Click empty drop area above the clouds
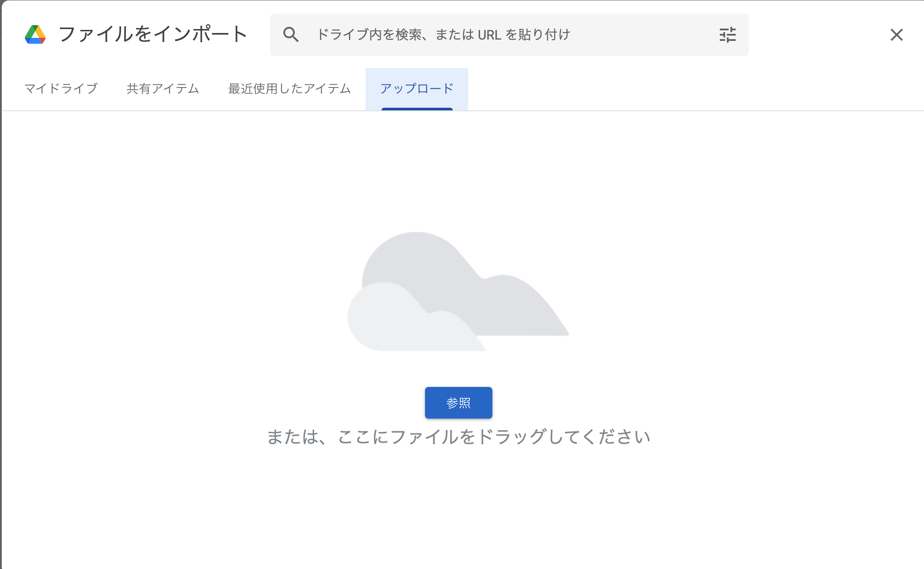This screenshot has height=569, width=924. tap(458, 171)
